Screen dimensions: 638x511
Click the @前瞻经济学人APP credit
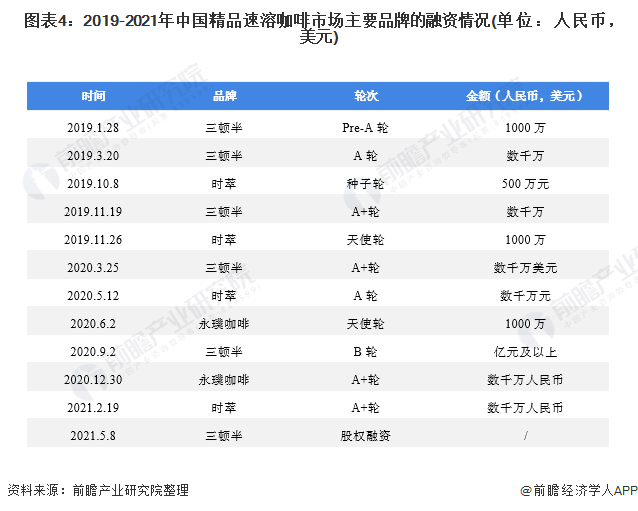coord(578,490)
